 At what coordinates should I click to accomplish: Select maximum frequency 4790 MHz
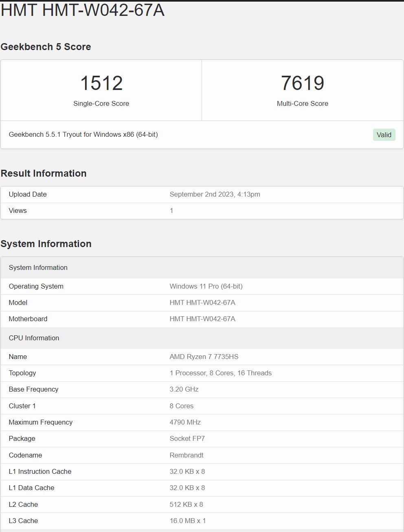click(185, 422)
